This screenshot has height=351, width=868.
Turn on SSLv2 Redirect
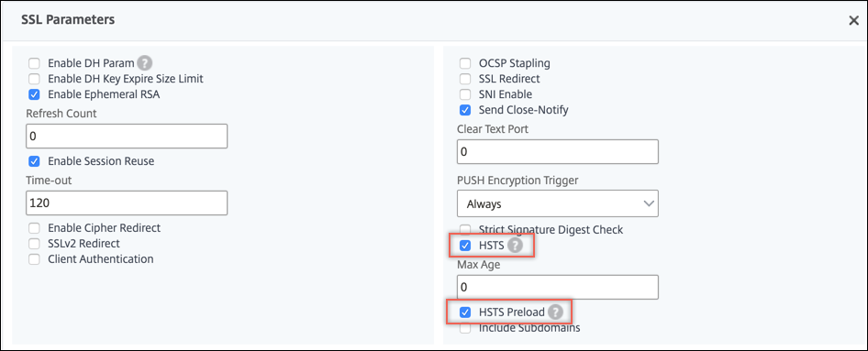[34, 243]
